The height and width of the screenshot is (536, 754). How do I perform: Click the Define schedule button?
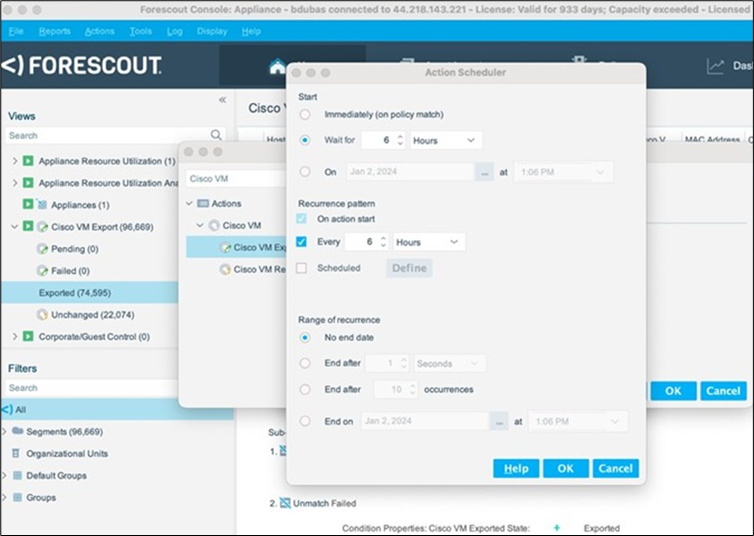[x=409, y=268]
